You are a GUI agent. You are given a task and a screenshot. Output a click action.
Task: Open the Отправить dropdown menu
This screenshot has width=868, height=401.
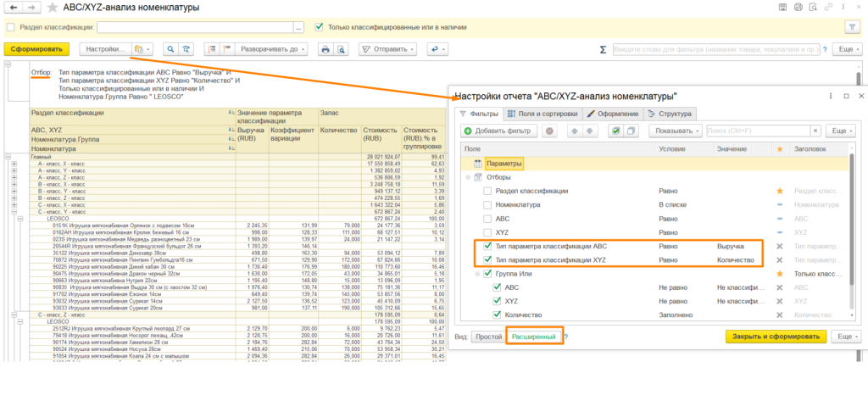click(x=387, y=49)
